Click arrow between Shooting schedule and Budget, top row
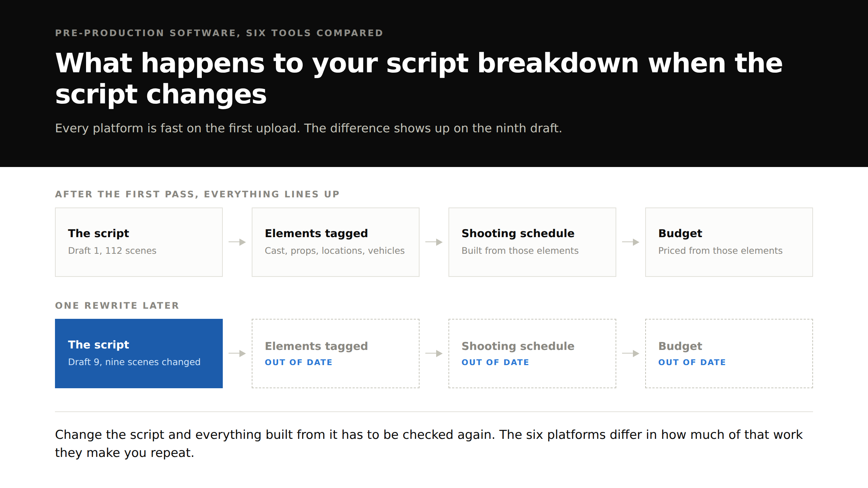This screenshot has height=488, width=868. (631, 242)
